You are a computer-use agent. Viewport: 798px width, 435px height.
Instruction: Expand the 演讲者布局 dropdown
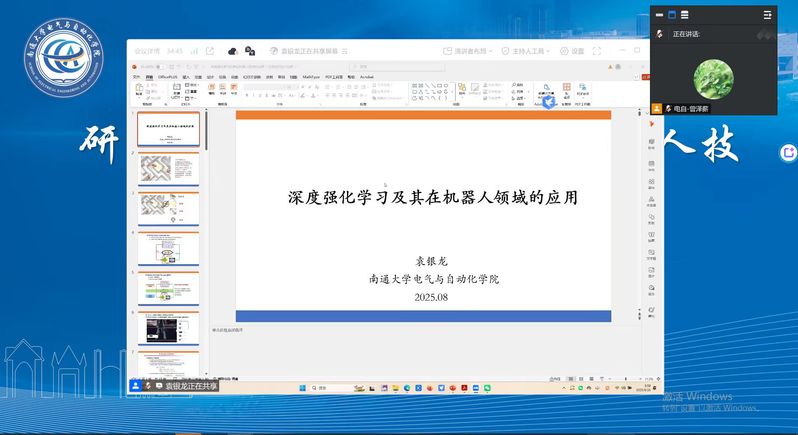coord(474,51)
